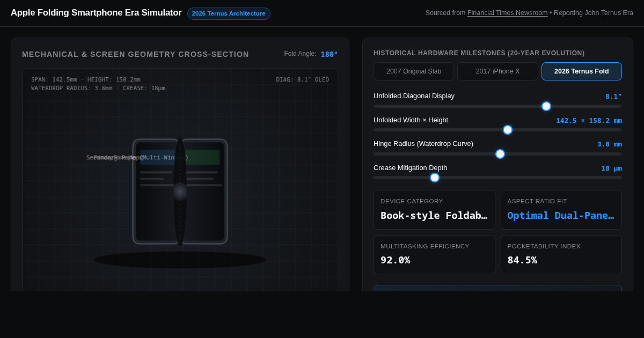
Task: Click the Apple Folding Smartphone Era Simulator title
Action: coord(96,13)
